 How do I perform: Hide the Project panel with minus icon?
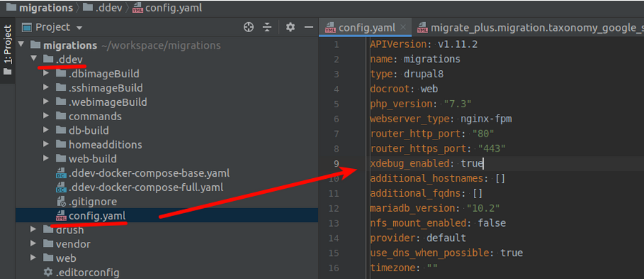(x=309, y=27)
